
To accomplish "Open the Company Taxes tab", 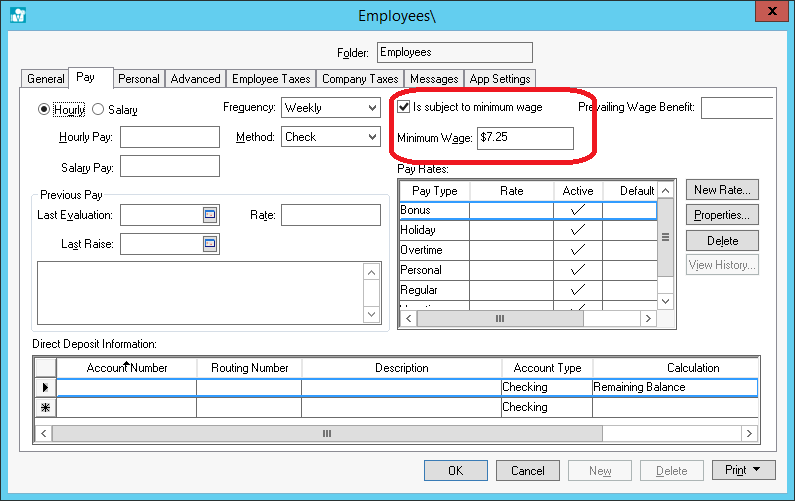I will click(x=360, y=79).
